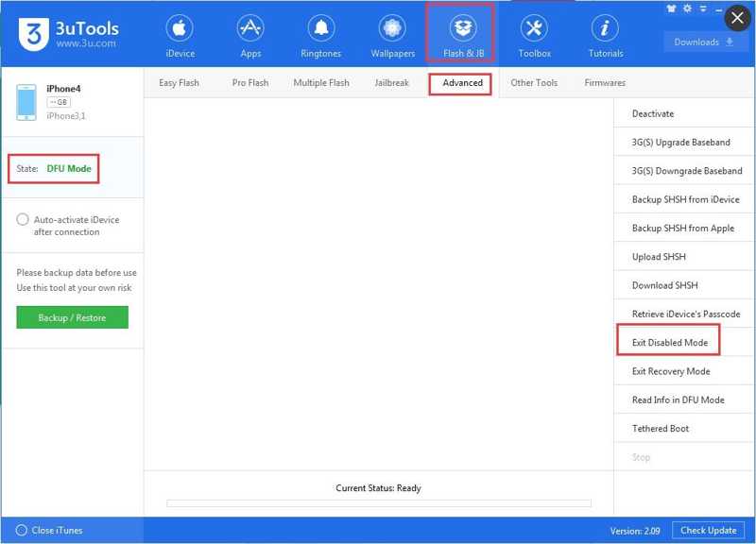Close the dialog with the round X button

737,18
